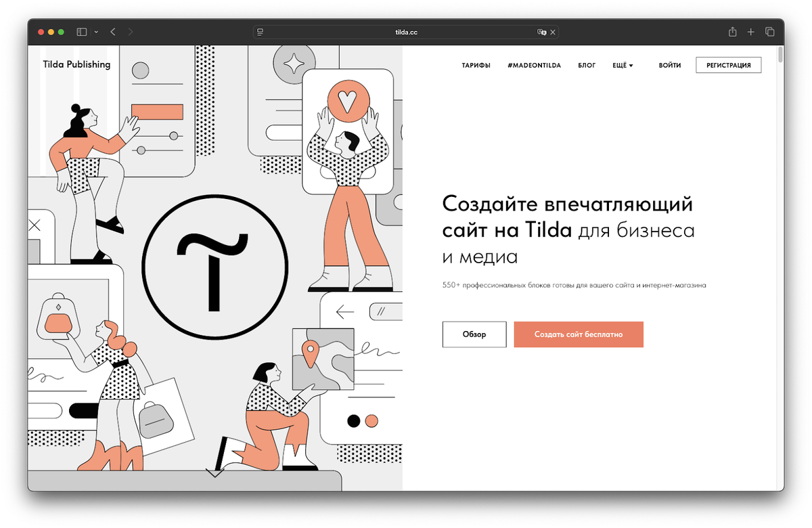812x528 pixels.
Task: Open a new tab with plus icon
Action: coord(750,32)
